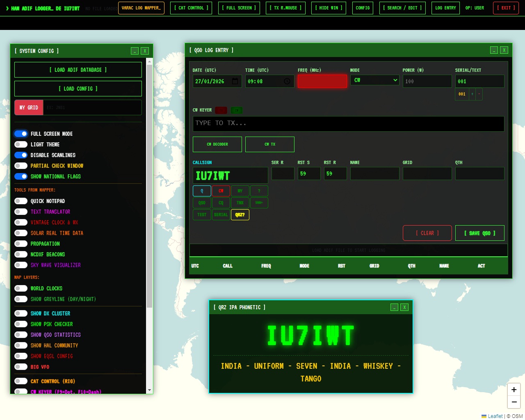Image resolution: width=525 pixels, height=420 pixels.
Task: Click the blue Q macro key
Action: click(202, 191)
